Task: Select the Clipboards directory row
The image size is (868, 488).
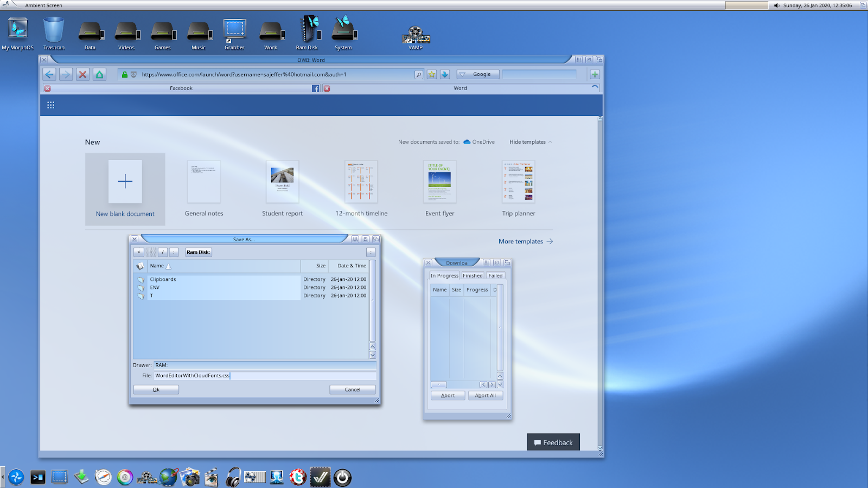Action: click(x=251, y=279)
